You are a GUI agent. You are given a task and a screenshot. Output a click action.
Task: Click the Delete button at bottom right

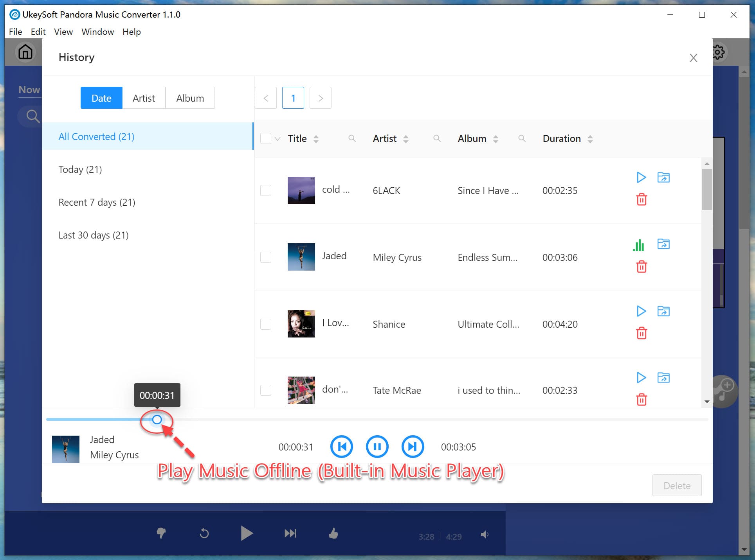coord(678,485)
